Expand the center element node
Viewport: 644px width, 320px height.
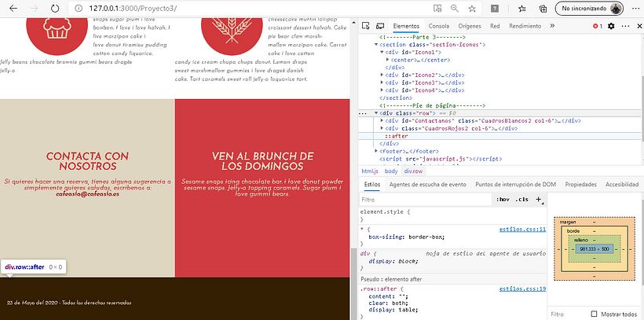(388, 60)
